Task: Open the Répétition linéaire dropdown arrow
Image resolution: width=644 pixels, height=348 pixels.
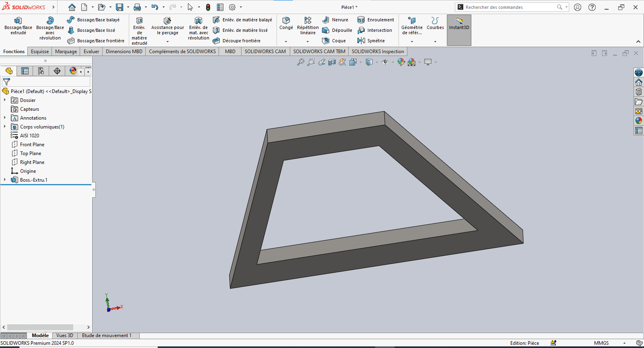Action: tap(308, 41)
